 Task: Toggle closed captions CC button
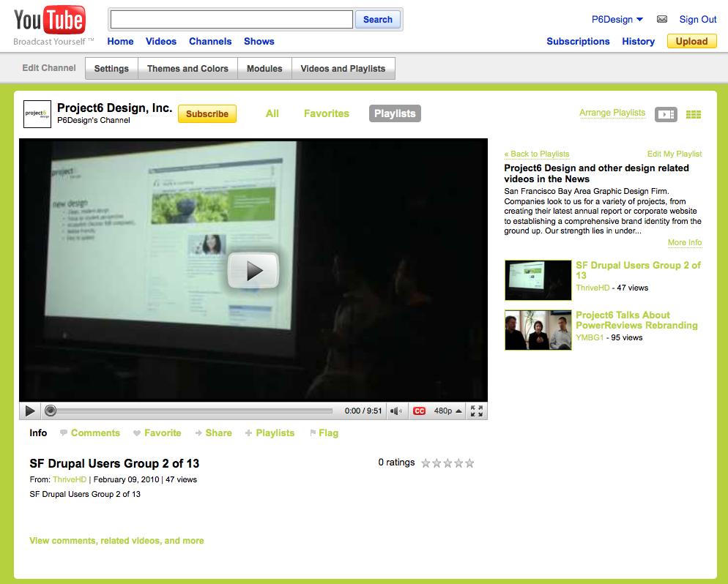pos(419,411)
